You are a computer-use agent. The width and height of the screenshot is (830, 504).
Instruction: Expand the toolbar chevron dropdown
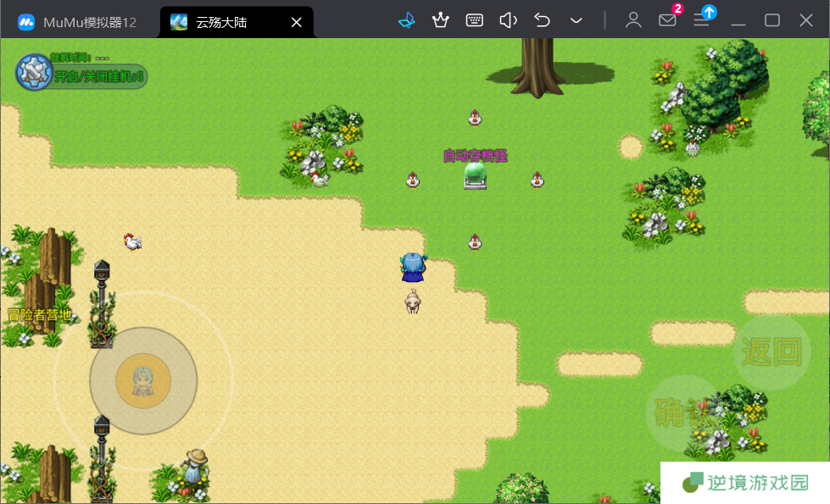coord(576,21)
